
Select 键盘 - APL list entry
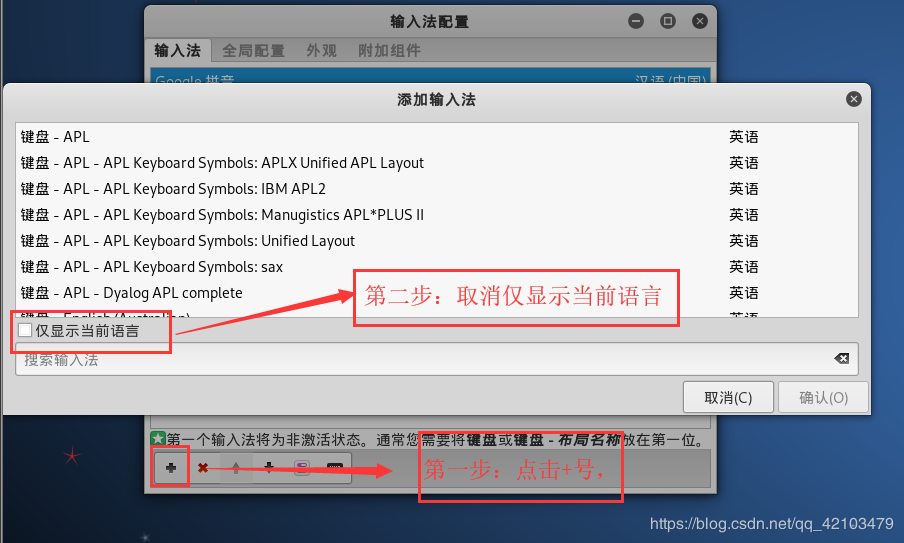pyautogui.click(x=436, y=137)
